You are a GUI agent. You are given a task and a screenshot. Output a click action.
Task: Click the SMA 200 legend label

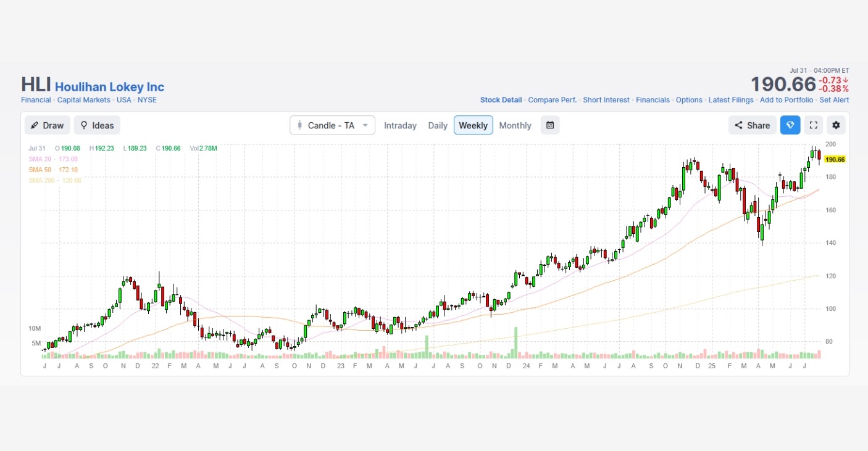55,180
